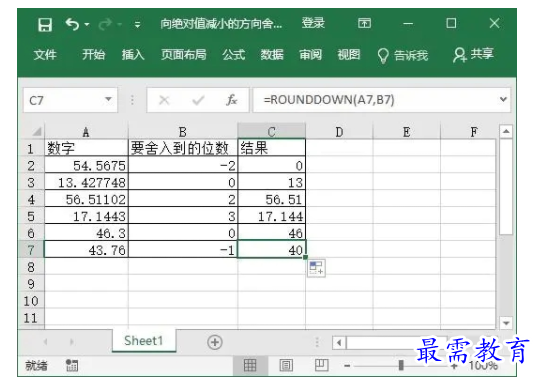Click 登录 sign-in link in title bar

click(313, 23)
